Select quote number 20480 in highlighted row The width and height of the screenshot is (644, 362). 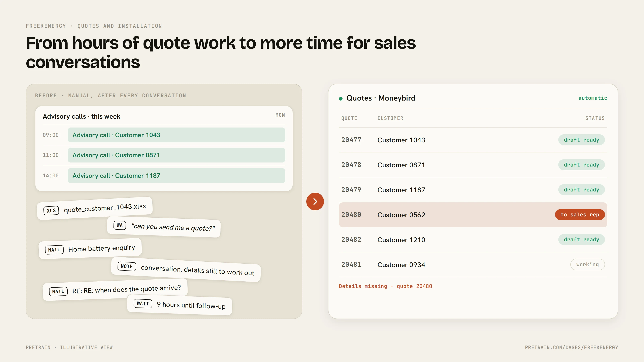coord(351,215)
